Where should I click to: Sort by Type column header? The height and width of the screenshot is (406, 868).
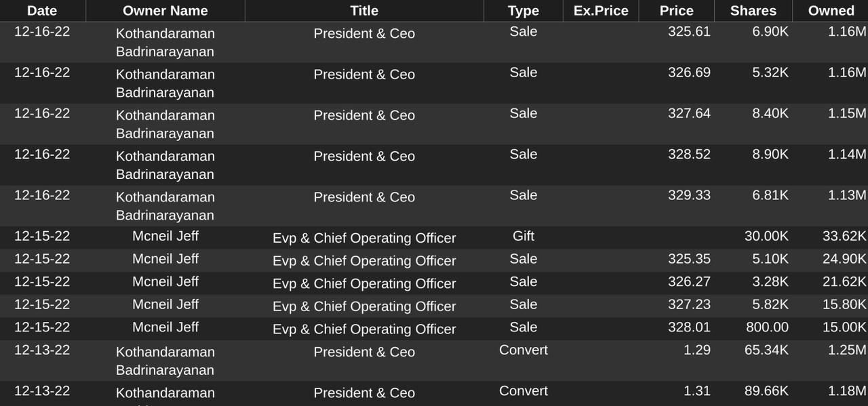point(523,11)
